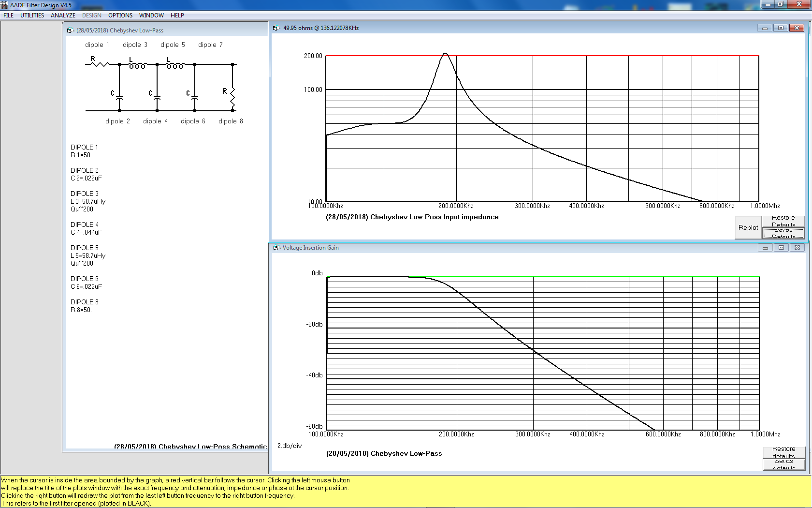812x508 pixels.
Task: Select the dipole 8 load resistor symbol
Action: pos(232,96)
